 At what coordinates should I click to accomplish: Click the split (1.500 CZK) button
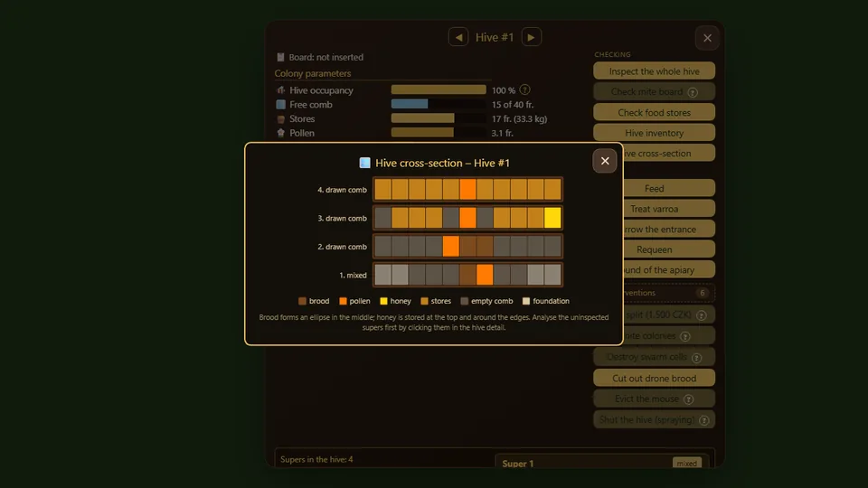click(x=669, y=314)
